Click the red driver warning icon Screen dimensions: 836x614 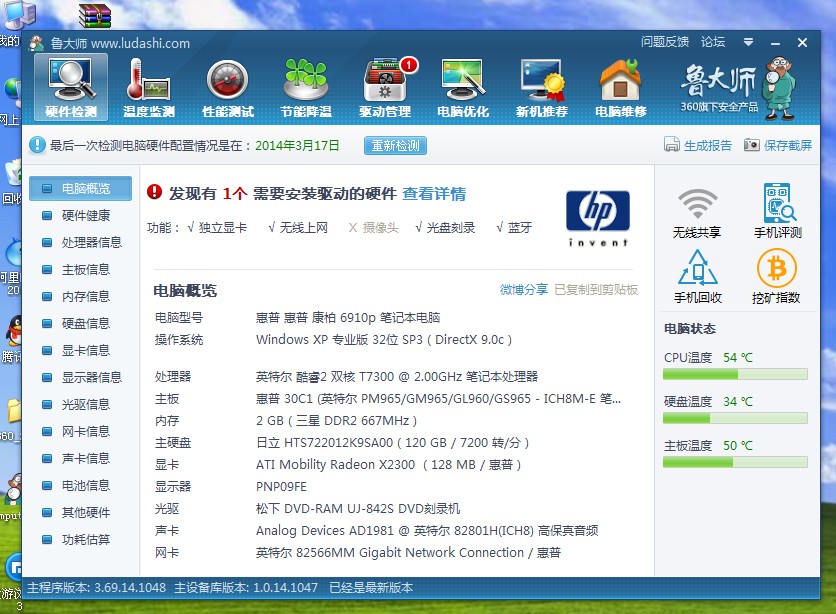154,192
